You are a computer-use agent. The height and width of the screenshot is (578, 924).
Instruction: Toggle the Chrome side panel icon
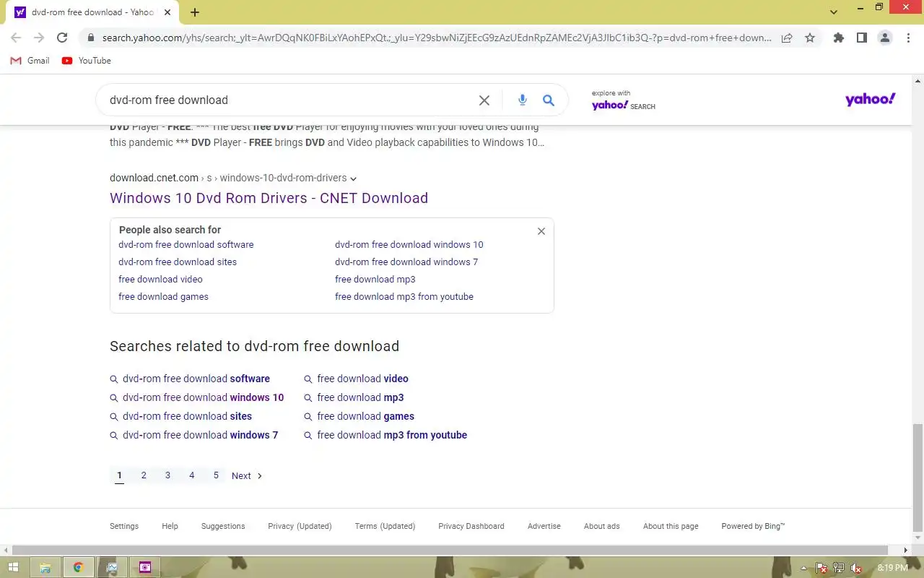pos(862,38)
